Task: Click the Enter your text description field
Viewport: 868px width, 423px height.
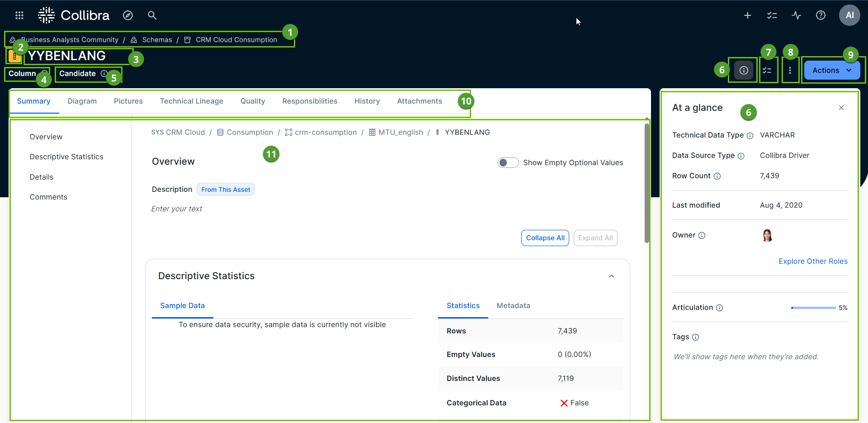Action: click(177, 209)
